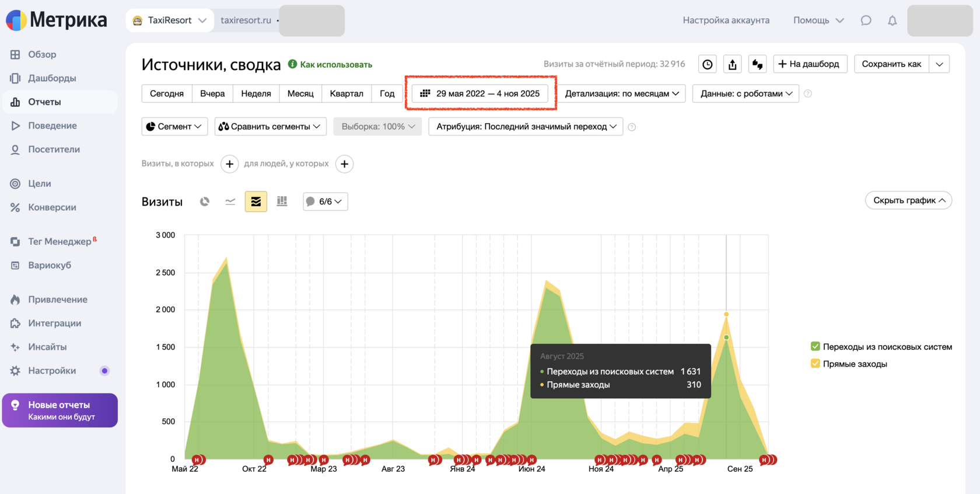Add condition for Визиты, в которых

pyautogui.click(x=230, y=164)
